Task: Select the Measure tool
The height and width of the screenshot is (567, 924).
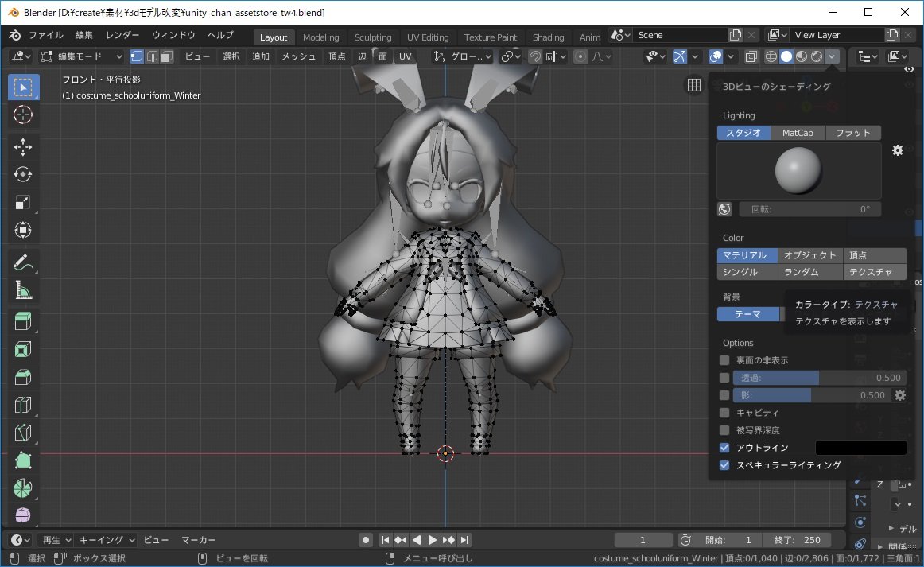Action: point(23,290)
